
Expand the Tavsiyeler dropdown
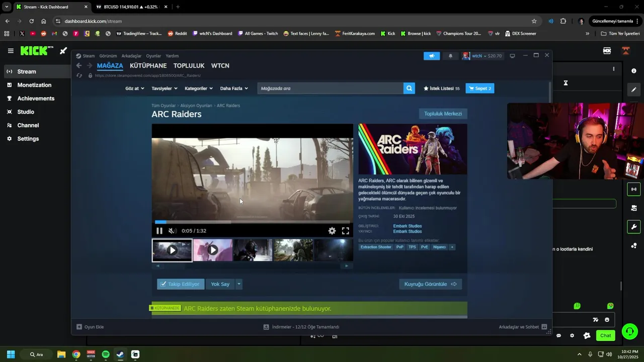(x=165, y=88)
